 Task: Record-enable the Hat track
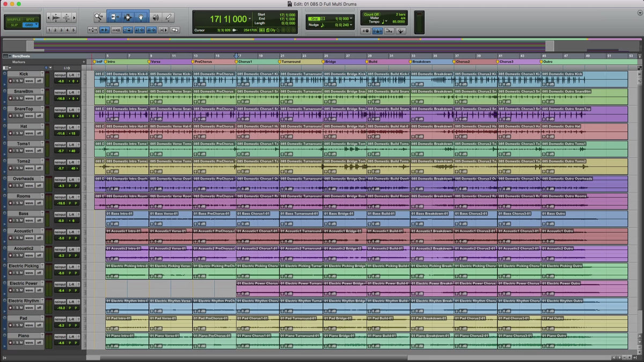(x=10, y=133)
